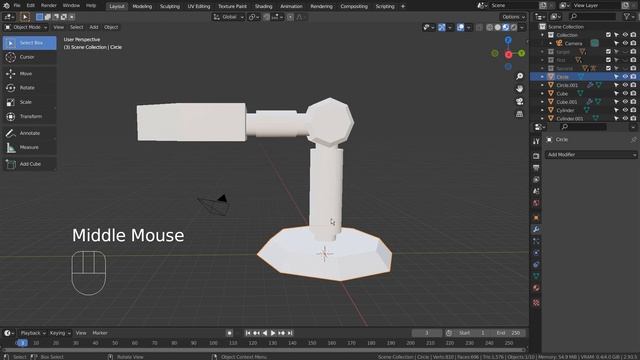Hide Cube.001 via its eye icon
This screenshot has width=640, height=360.
click(625, 102)
